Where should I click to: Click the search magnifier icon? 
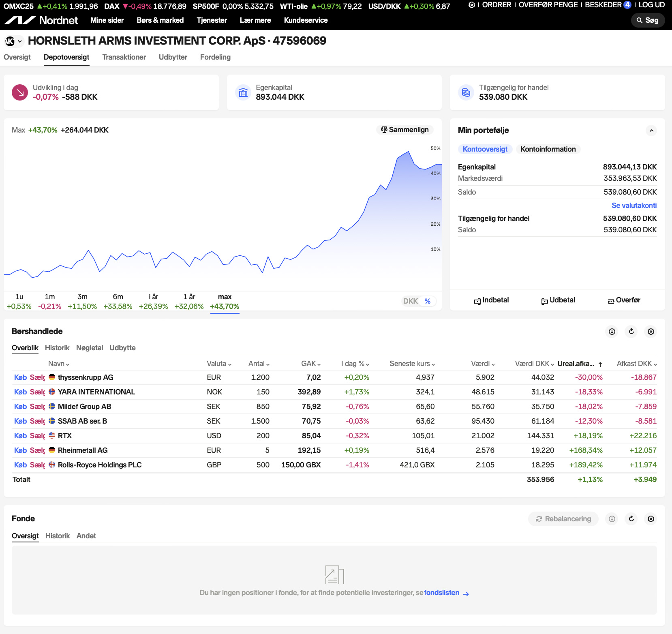coord(639,20)
